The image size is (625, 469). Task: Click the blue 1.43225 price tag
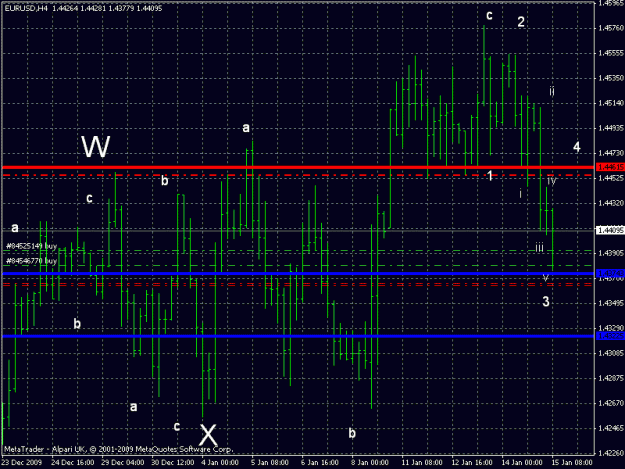610,336
